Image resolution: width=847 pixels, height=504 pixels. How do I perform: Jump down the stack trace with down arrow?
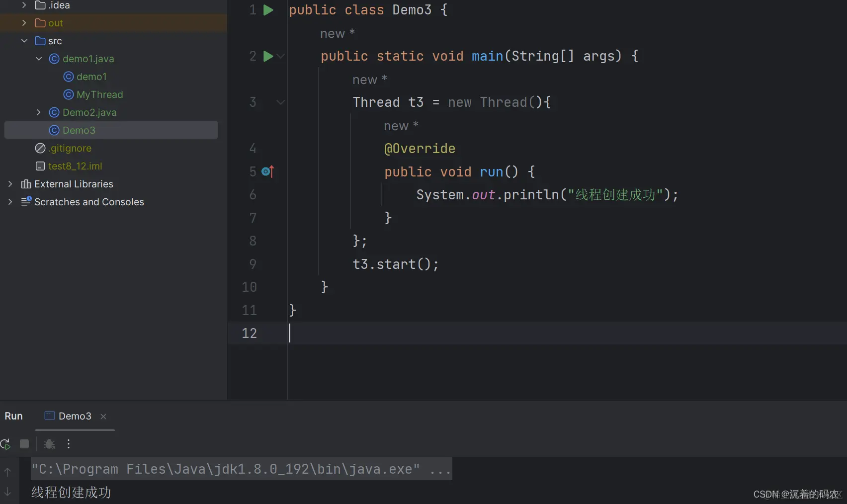7,492
